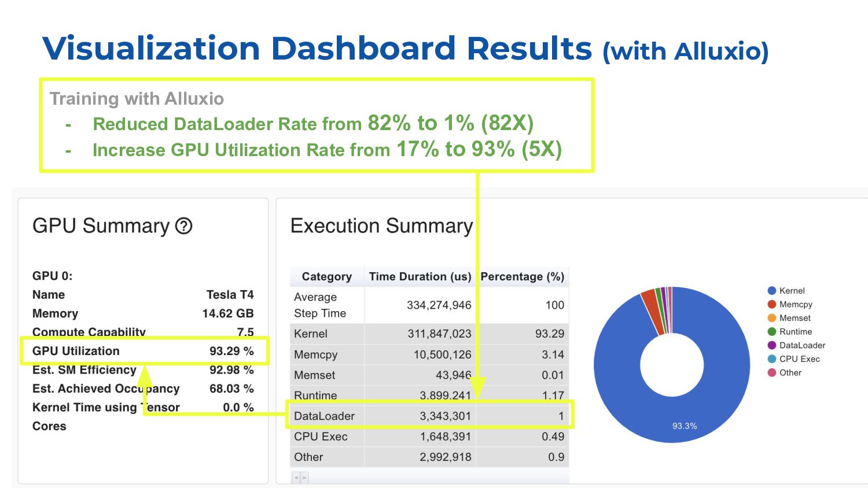Viewport: 868px width, 488px height.
Task: Click the Percentage (%) column header
Action: 523,277
